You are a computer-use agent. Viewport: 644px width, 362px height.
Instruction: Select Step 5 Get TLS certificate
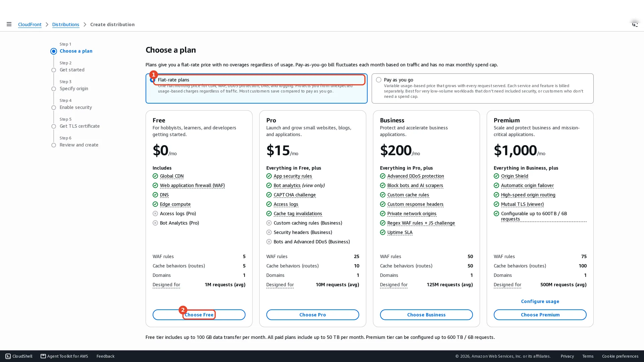(79, 126)
